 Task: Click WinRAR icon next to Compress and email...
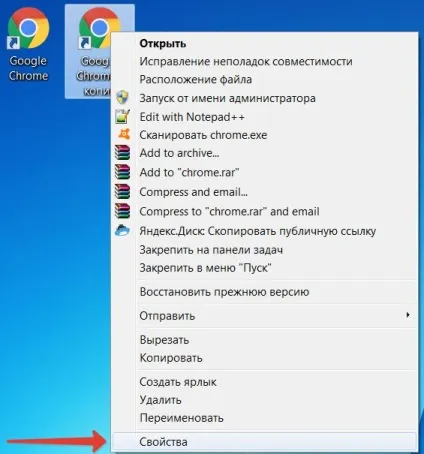(x=122, y=192)
